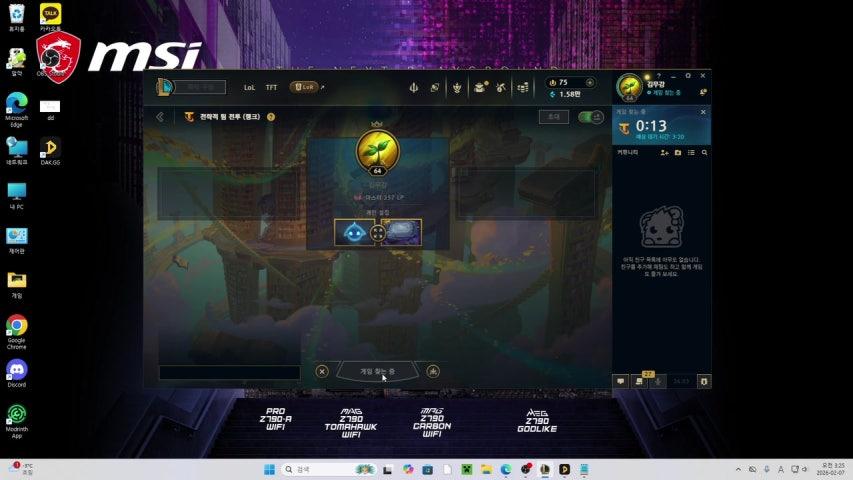Select the blue Little Legend thumbnail
Viewport: 853px width, 480px height.
[354, 232]
